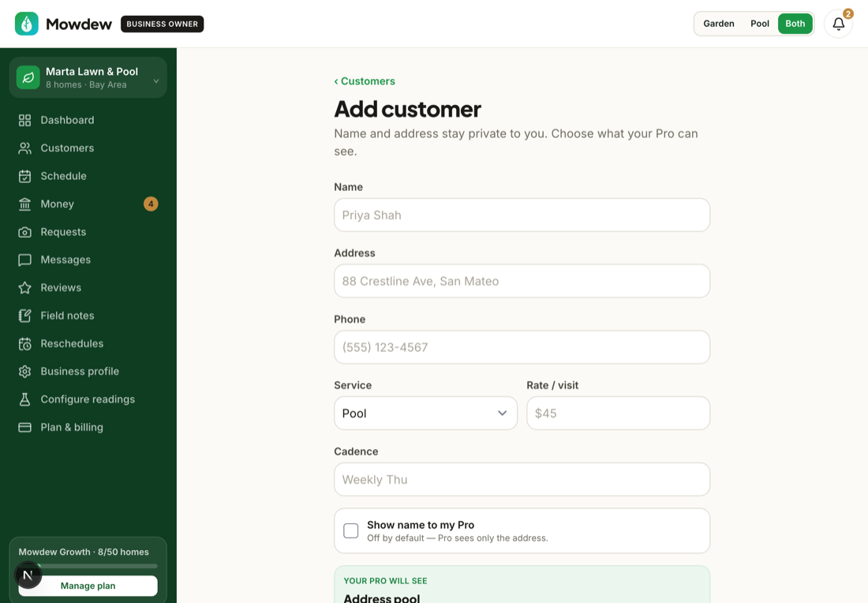Viewport: 868px width, 603px height.
Task: Click the homes usage progress bar
Action: 88,566
